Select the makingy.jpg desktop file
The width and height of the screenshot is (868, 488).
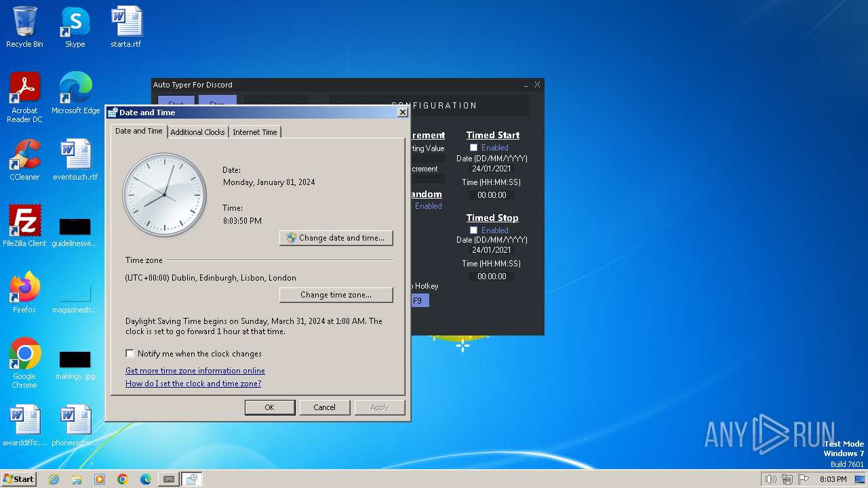75,363
